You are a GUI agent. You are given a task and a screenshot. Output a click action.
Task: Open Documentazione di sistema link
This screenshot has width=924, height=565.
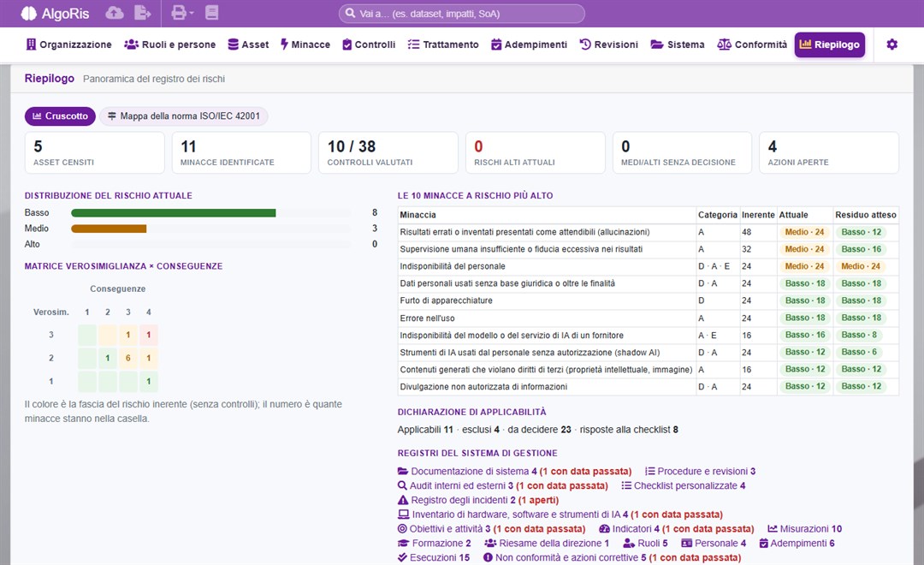(x=514, y=471)
